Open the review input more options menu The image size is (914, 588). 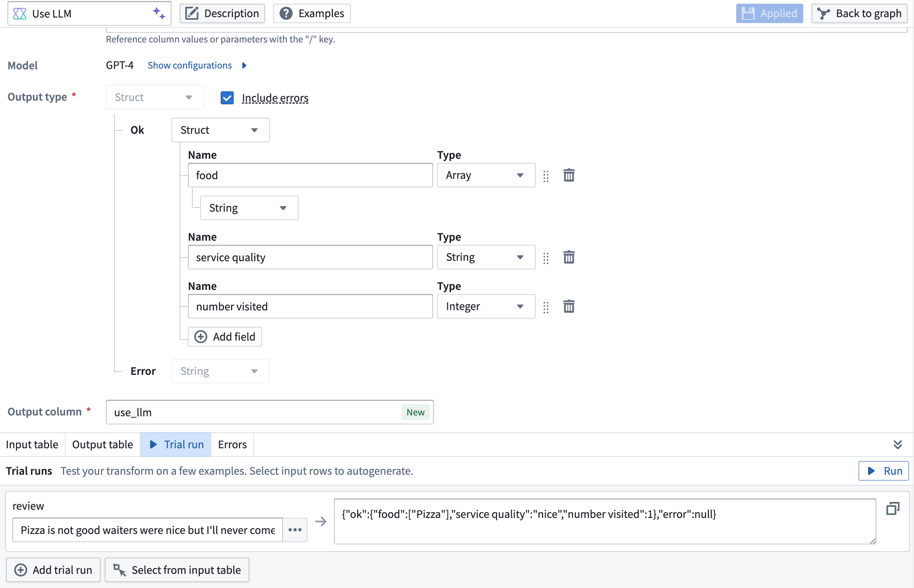295,529
